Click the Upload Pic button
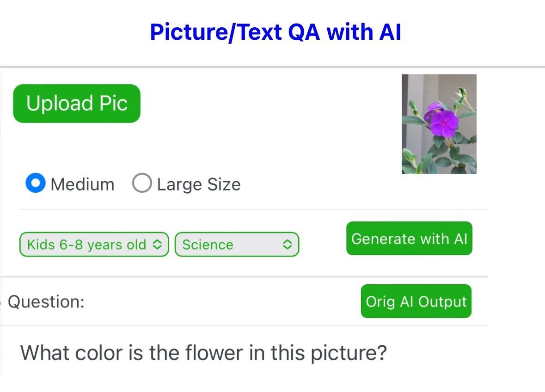This screenshot has height=392, width=545. (x=76, y=104)
